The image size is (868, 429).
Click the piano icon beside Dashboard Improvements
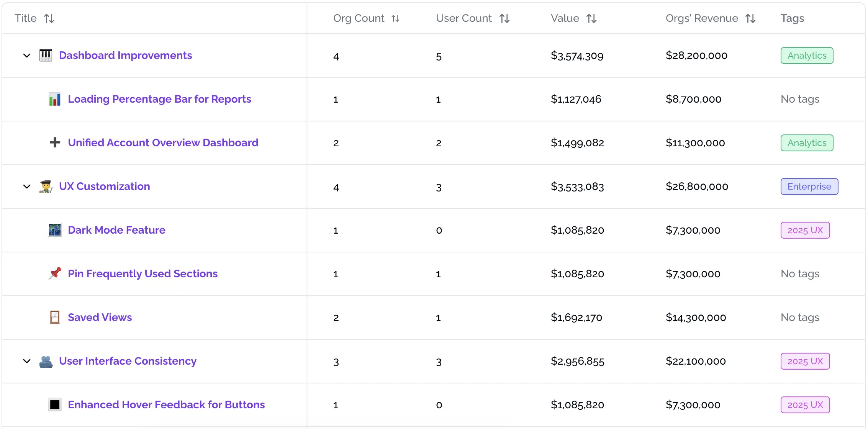(46, 56)
